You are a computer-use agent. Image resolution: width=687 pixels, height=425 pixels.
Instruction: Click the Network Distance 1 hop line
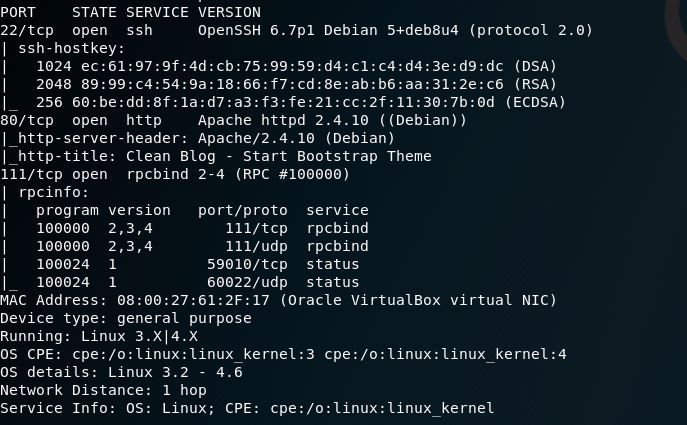click(103, 390)
